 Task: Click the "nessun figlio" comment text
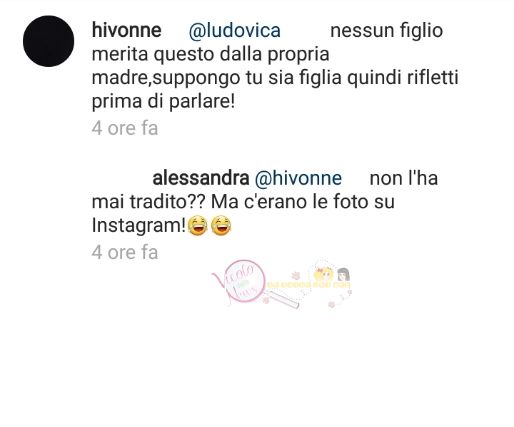tap(386, 31)
